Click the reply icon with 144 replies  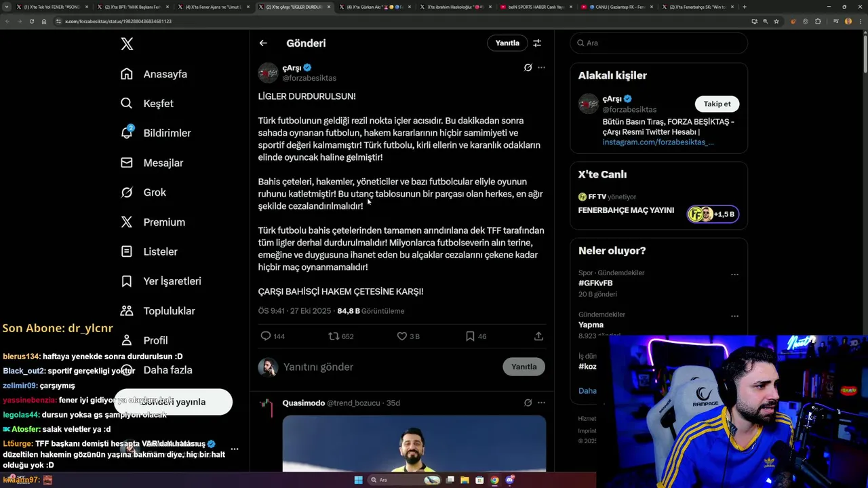[273, 336]
